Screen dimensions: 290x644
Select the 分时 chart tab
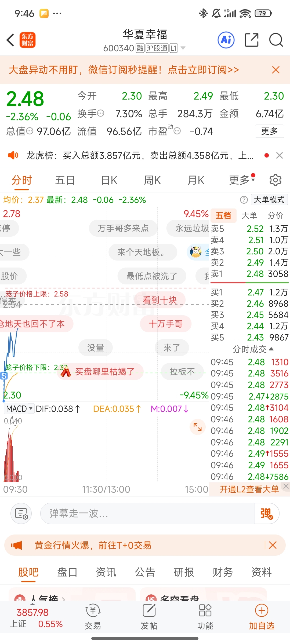coord(22,180)
